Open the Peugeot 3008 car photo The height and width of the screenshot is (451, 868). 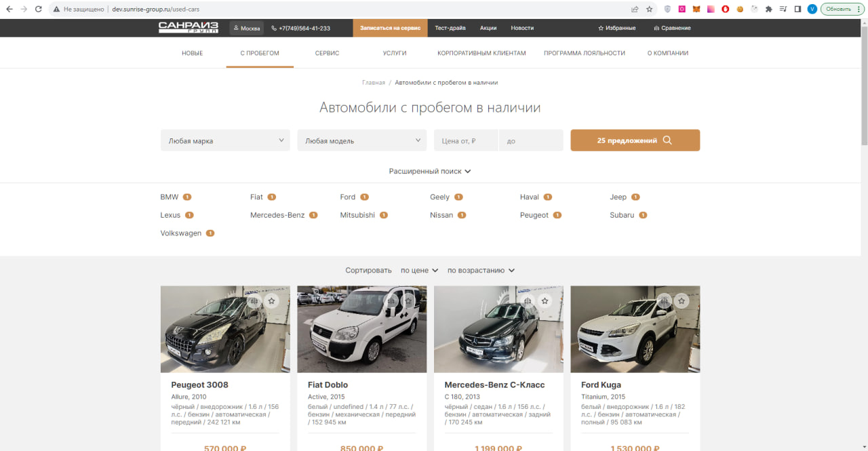click(x=225, y=329)
